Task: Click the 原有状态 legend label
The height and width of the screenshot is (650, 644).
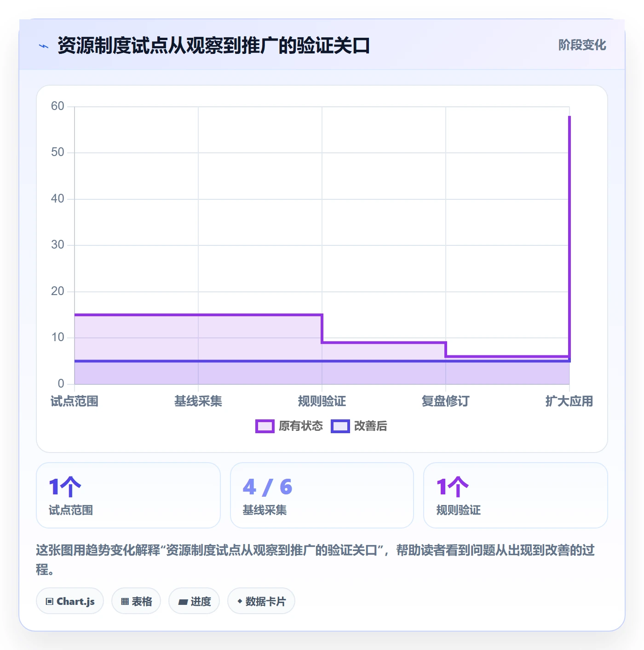Action: tap(301, 426)
